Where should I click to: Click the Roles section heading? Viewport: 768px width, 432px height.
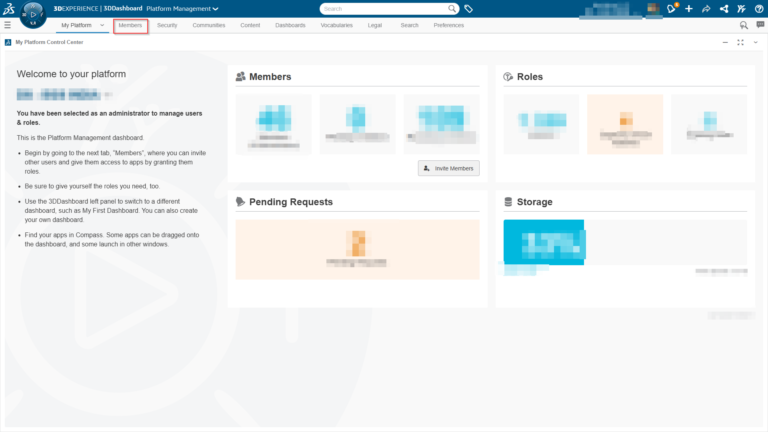click(529, 76)
